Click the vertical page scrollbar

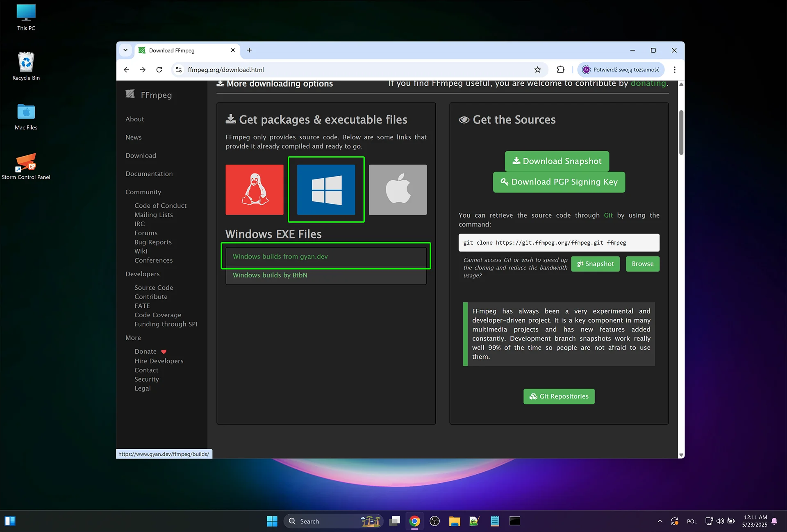(x=681, y=131)
